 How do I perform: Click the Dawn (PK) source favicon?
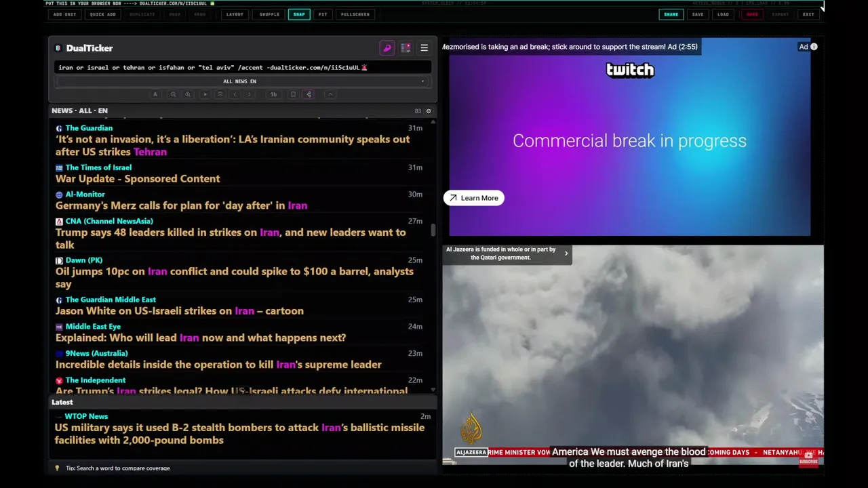[x=59, y=260]
